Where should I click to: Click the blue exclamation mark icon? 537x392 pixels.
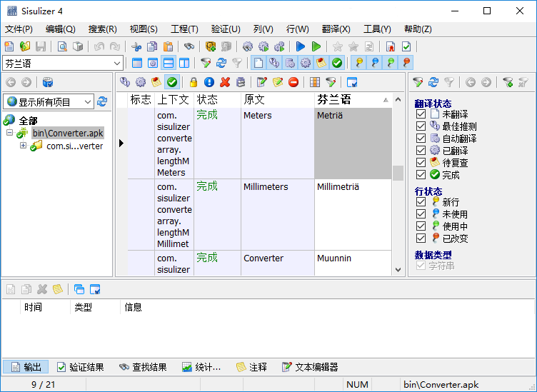tap(209, 82)
